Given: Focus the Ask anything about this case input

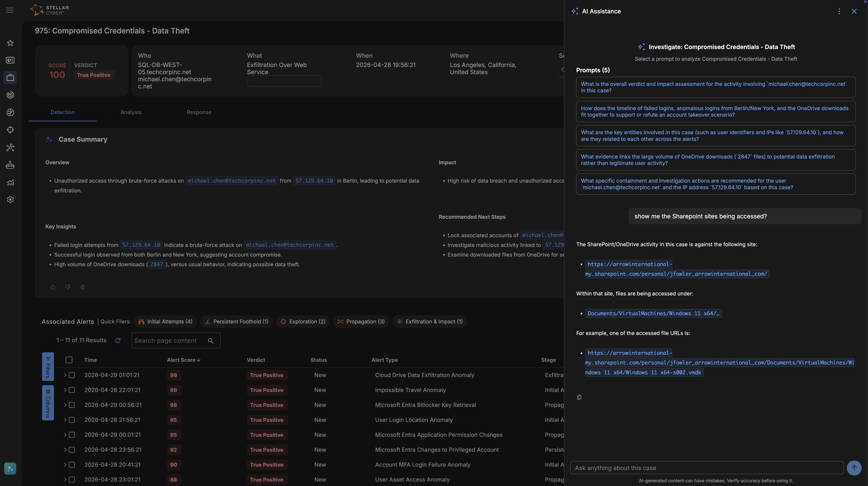Looking at the screenshot, I should tap(707, 468).
